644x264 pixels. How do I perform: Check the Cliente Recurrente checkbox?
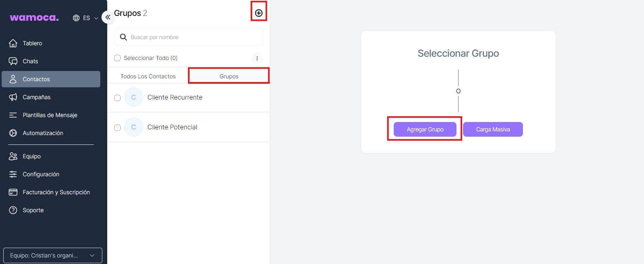pos(117,98)
